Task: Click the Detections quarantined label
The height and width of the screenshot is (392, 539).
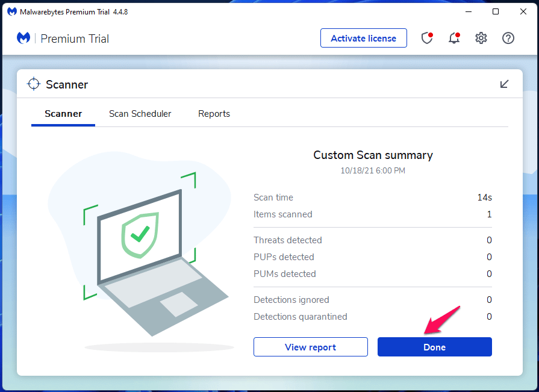Action: coord(301,317)
